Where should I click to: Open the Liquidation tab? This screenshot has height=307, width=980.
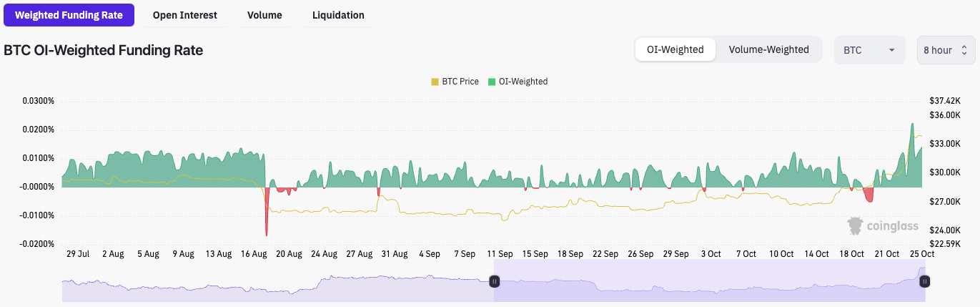pyautogui.click(x=338, y=15)
